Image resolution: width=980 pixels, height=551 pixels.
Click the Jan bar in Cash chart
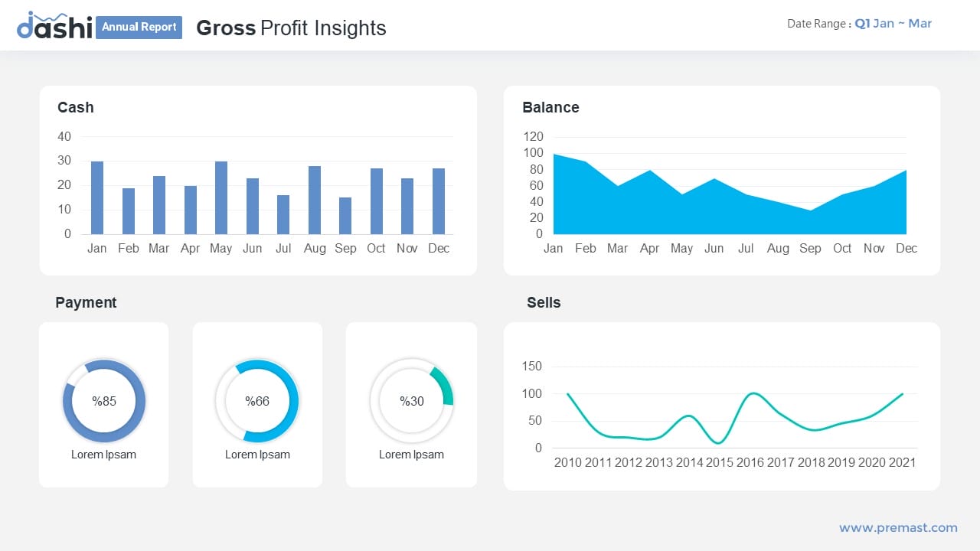(x=97, y=197)
